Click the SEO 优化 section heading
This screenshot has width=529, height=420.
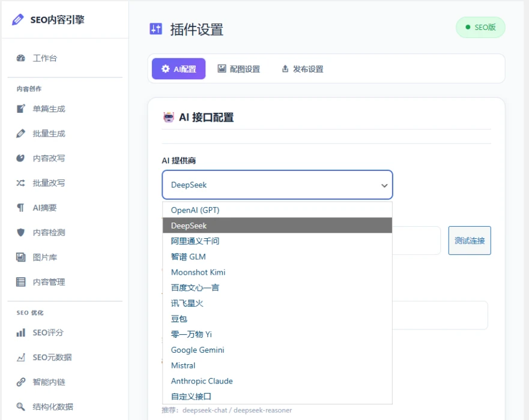[30, 313]
